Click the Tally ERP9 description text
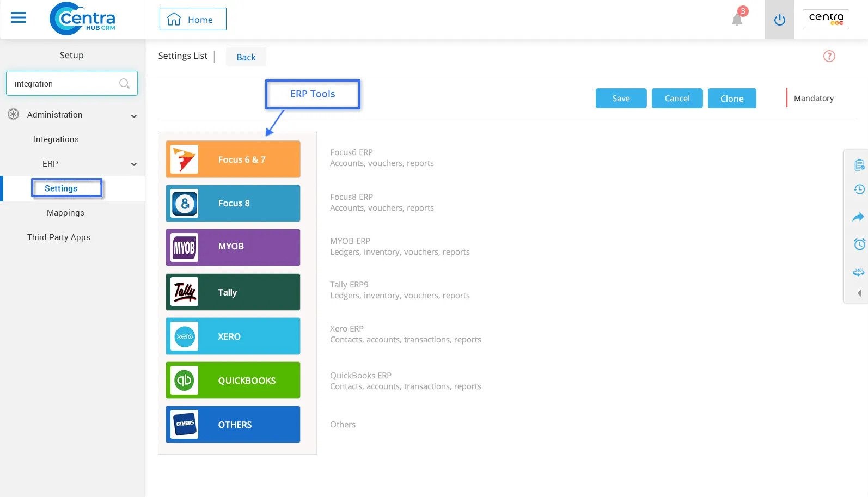868x497 pixels. 400,290
